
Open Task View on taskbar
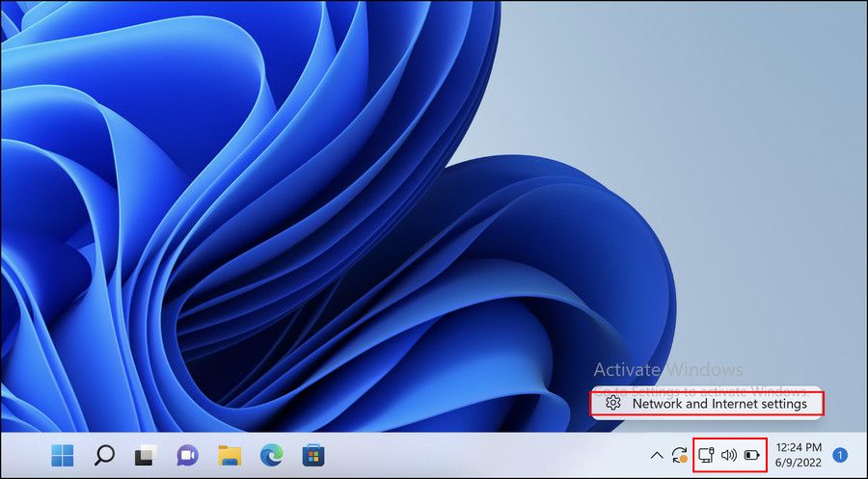tap(147, 455)
